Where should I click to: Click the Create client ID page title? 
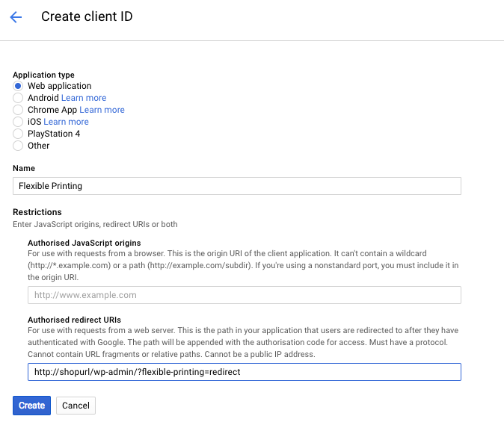click(x=87, y=16)
